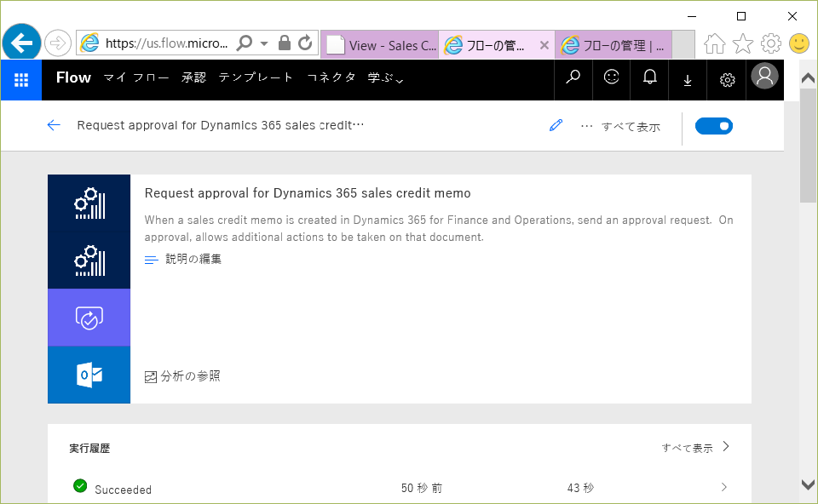Open browser favorites star icon

(743, 43)
